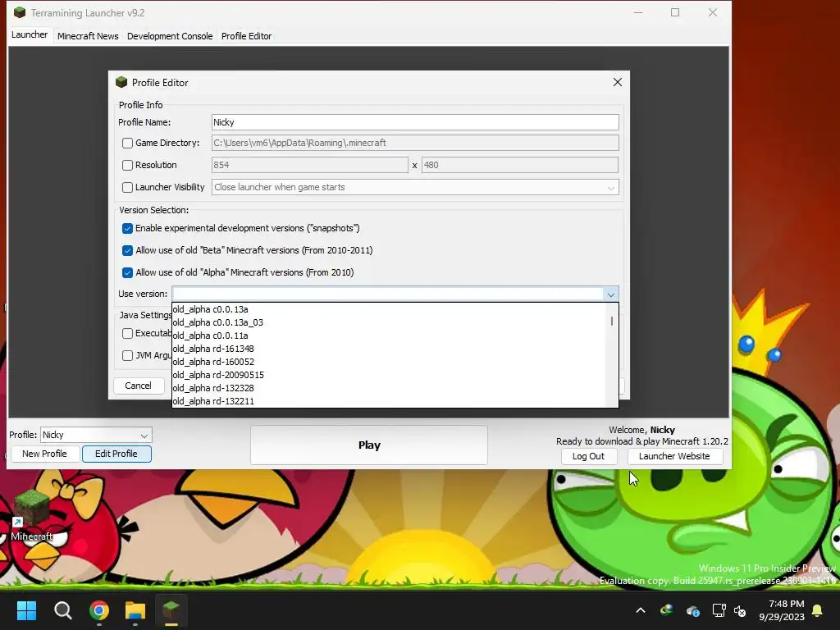
Task: Toggle Resolution checkbox
Action: click(127, 165)
